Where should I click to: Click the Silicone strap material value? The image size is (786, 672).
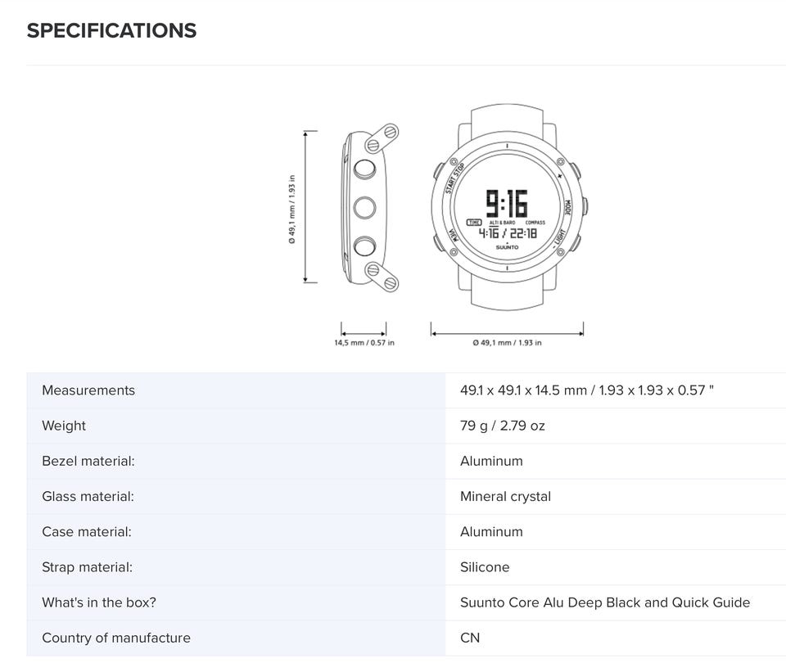click(x=485, y=567)
